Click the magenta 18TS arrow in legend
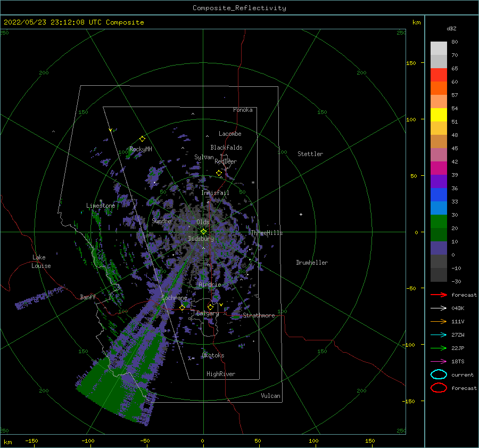Screen dimensions: 479x448 [439, 362]
